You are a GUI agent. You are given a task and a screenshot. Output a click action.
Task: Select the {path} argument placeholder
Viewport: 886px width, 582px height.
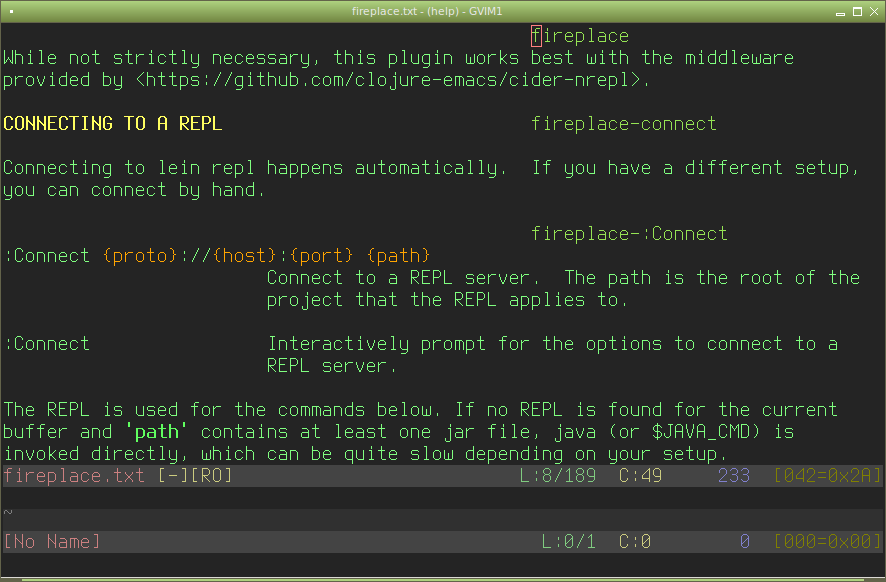pyautogui.click(x=398, y=256)
